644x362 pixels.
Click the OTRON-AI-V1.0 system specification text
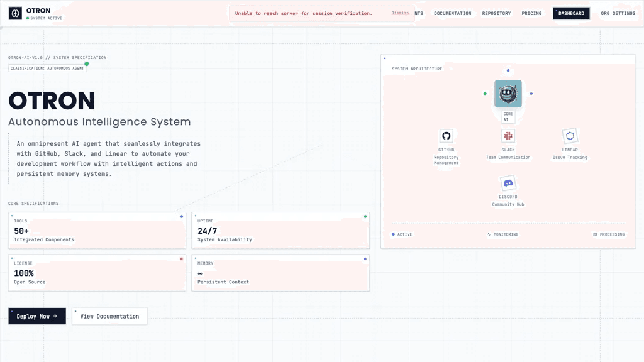pyautogui.click(x=57, y=58)
